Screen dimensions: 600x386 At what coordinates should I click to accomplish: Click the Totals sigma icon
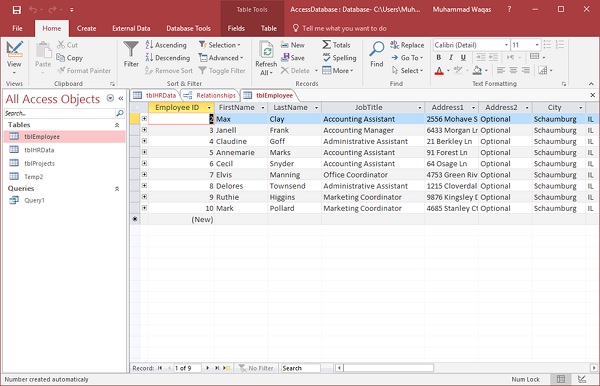coord(326,45)
